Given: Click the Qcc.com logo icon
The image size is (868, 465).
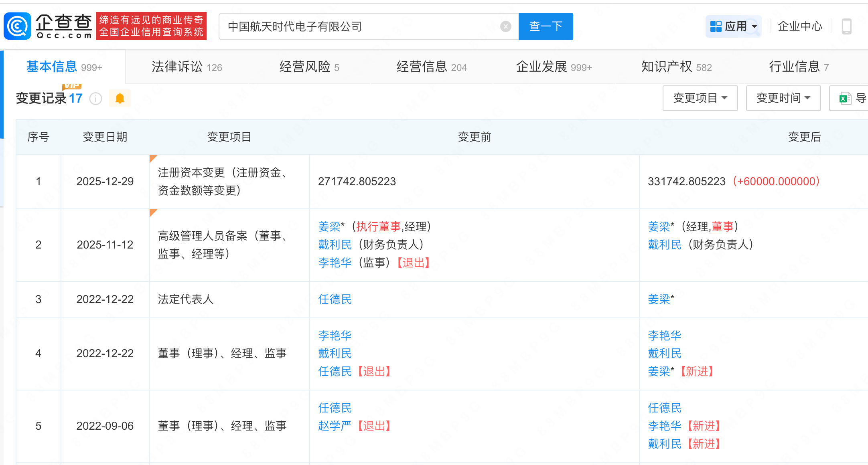Looking at the screenshot, I should 17,26.
